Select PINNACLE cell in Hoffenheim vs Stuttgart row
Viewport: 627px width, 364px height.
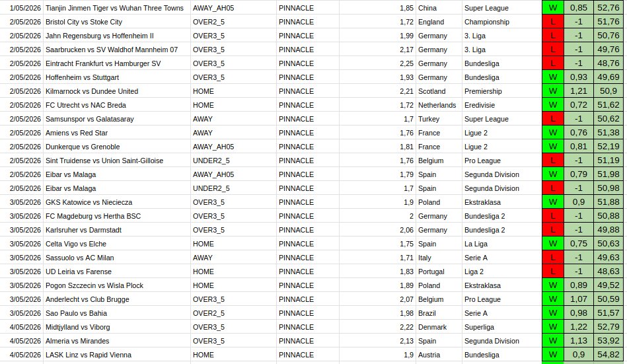pyautogui.click(x=307, y=77)
